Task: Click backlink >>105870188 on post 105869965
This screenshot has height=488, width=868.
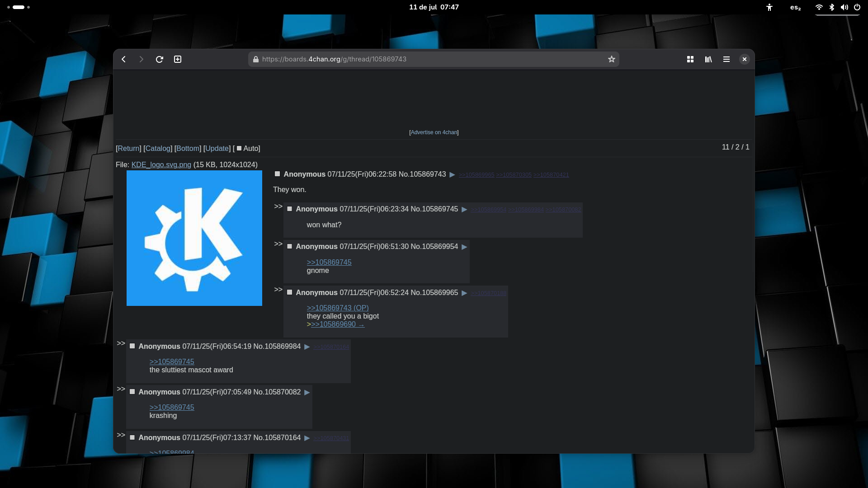Action: [x=489, y=293]
